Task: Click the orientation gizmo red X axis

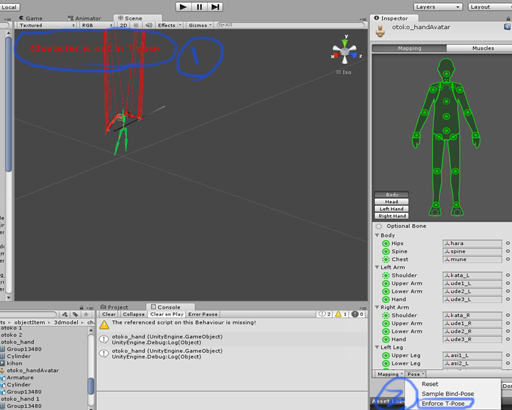Action: (x=336, y=55)
